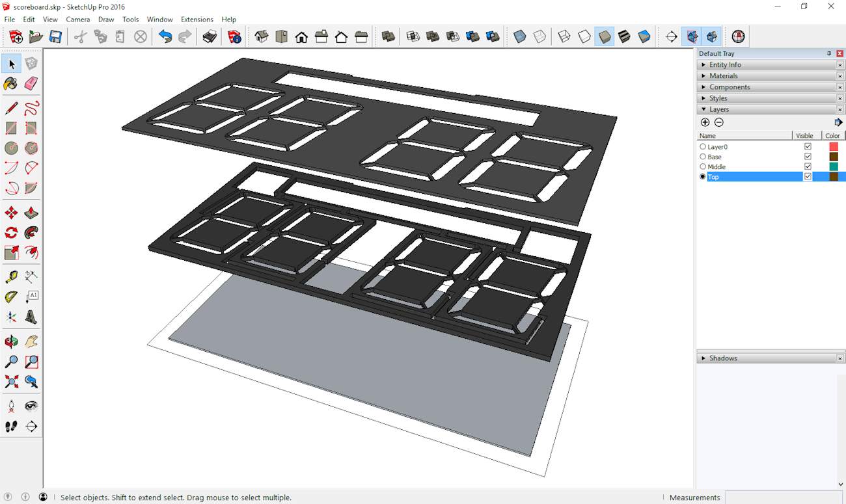Click the Undo arrow in toolbar
846x504 pixels.
pyautogui.click(x=165, y=37)
